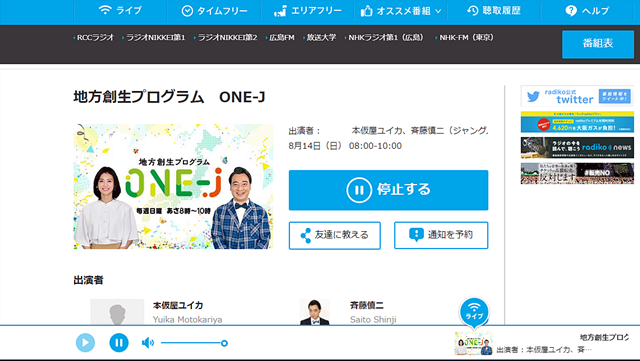Click the radiko official twitter banner
The width and height of the screenshot is (640, 361).
click(x=577, y=96)
